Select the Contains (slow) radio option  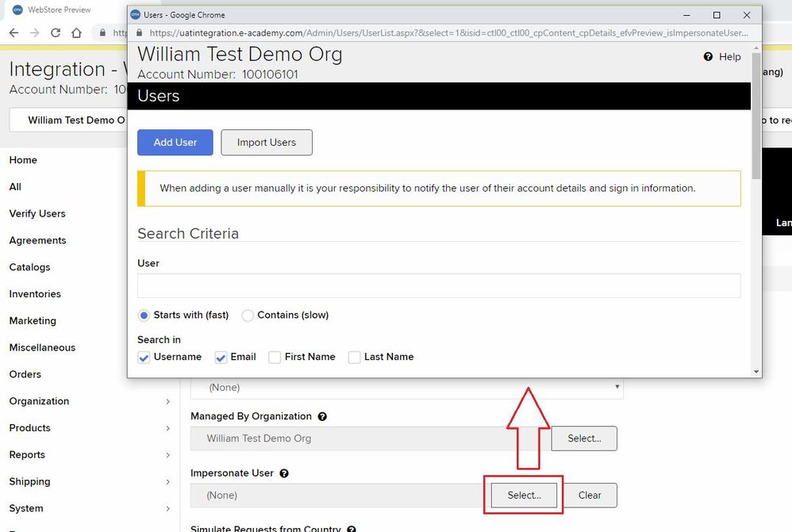tap(248, 316)
